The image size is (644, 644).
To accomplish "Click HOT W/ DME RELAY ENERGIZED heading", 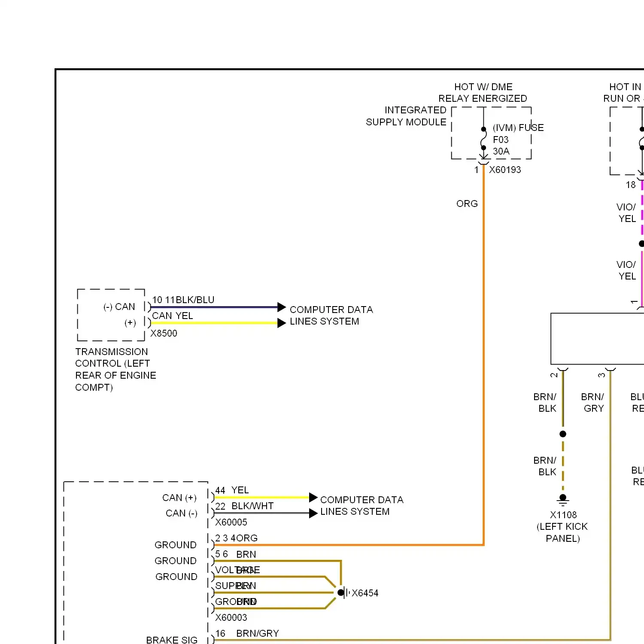I will [x=483, y=92].
